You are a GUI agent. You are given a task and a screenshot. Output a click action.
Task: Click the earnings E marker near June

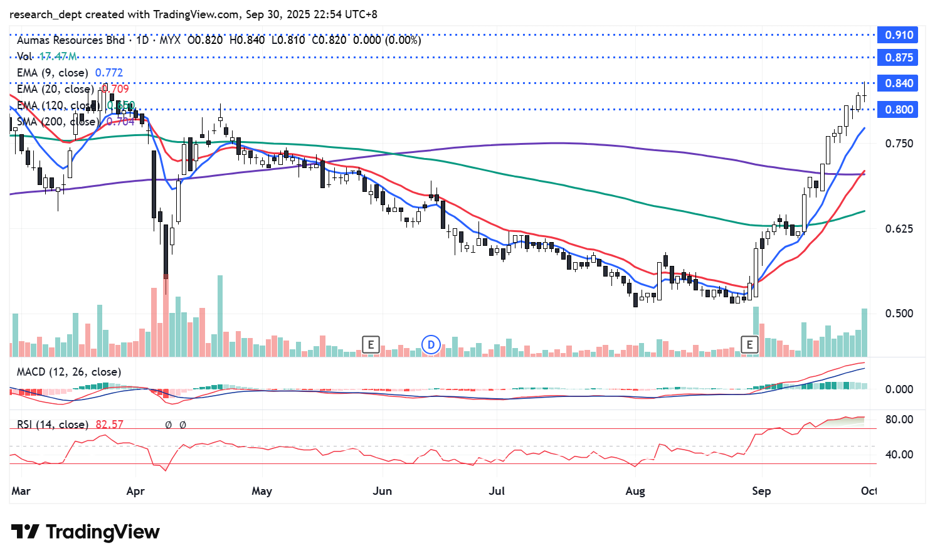tap(371, 344)
